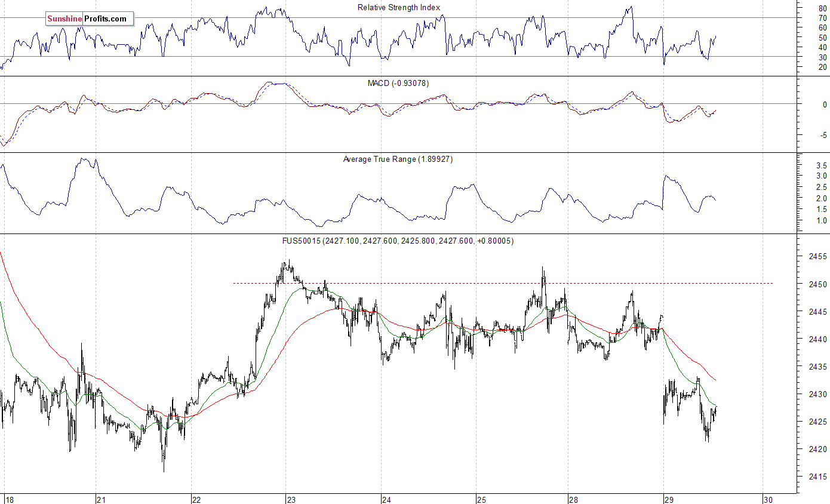Click the 'Average True Range (1.89927)' title

(398, 159)
